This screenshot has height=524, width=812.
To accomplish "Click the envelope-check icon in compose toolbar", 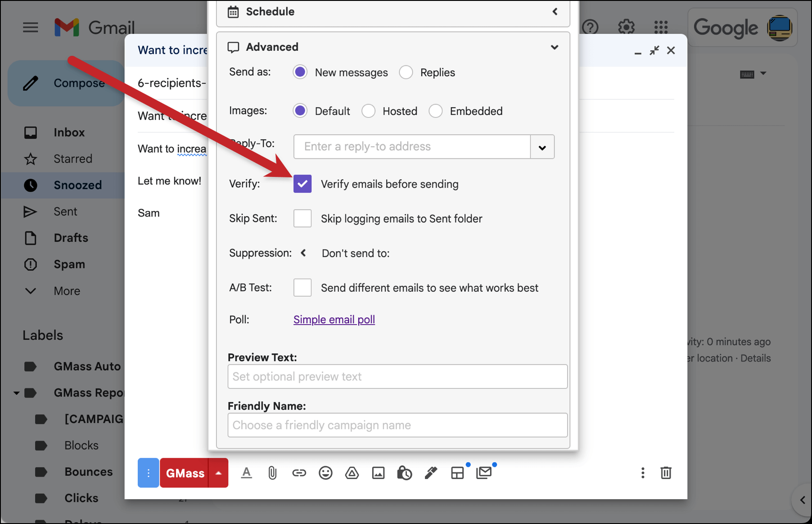I will click(484, 473).
